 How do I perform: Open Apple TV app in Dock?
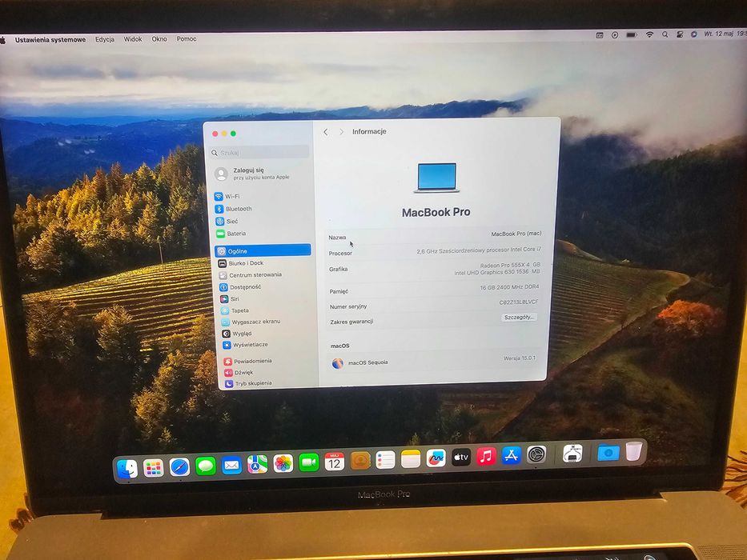pyautogui.click(x=460, y=457)
